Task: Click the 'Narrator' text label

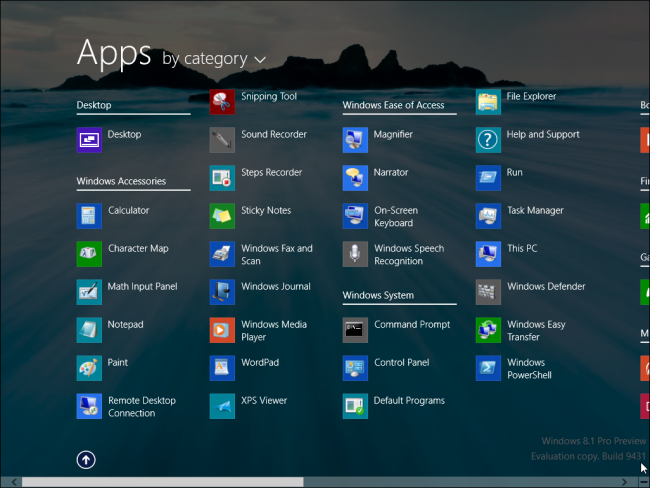Action: pos(391,172)
